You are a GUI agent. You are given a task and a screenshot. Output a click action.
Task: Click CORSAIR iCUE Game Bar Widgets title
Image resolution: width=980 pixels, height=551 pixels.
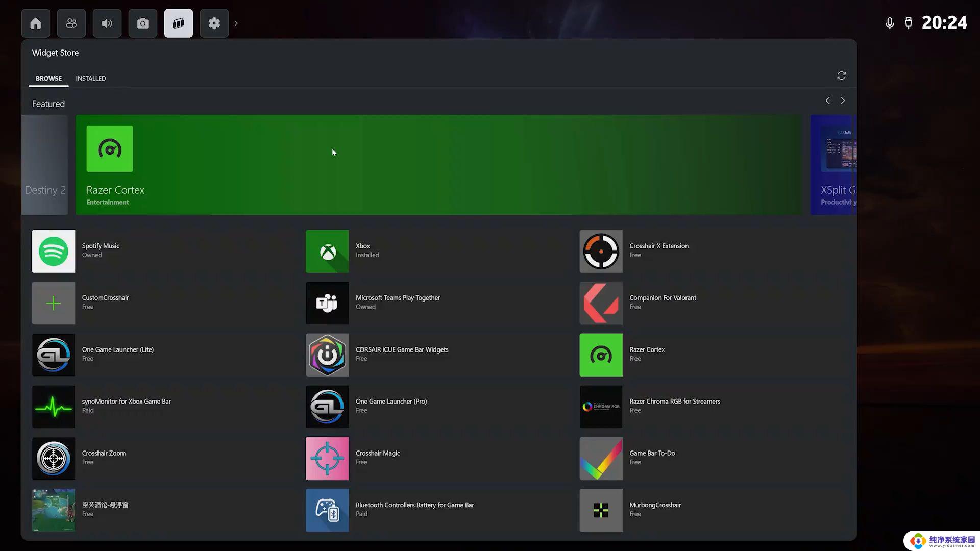[x=402, y=349]
